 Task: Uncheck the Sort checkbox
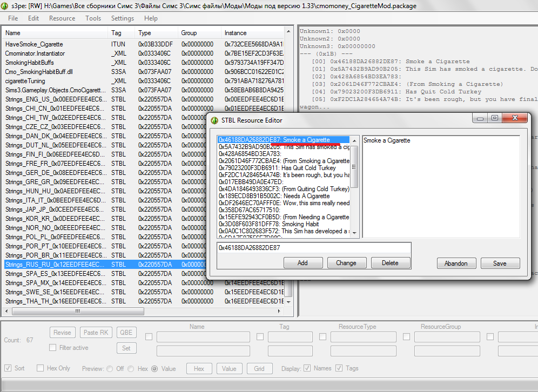[x=8, y=368]
